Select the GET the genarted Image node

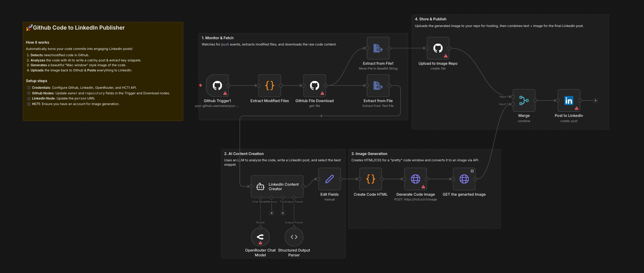[464, 179]
